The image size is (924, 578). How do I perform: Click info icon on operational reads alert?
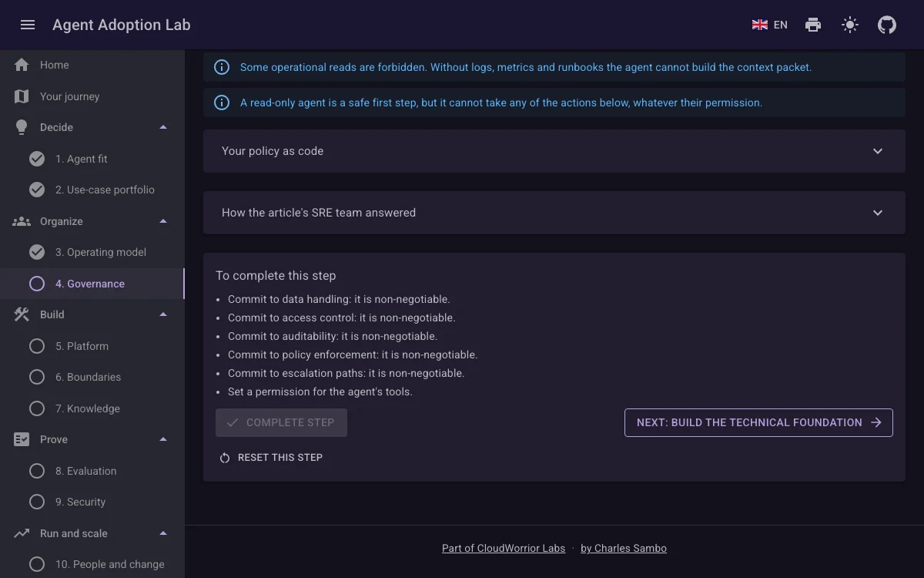tap(222, 67)
